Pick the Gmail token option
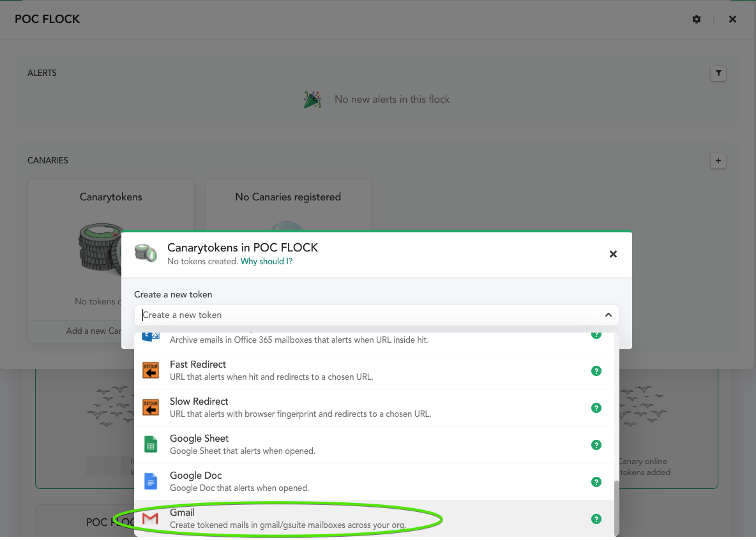The image size is (756, 540). click(x=374, y=519)
